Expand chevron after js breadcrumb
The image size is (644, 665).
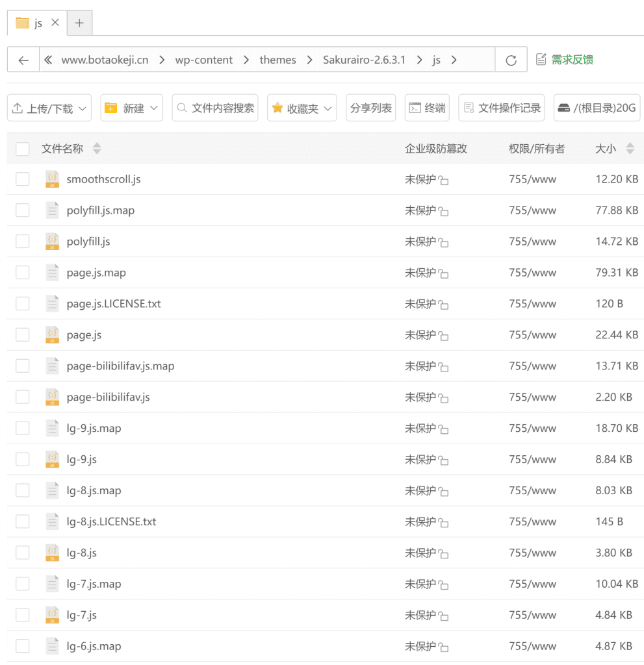pyautogui.click(x=454, y=60)
